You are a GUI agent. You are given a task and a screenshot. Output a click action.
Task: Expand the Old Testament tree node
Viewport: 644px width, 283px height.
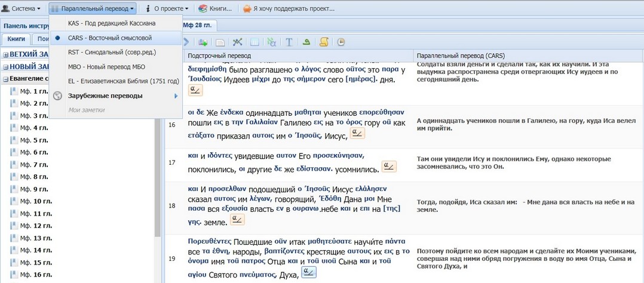point(5,54)
